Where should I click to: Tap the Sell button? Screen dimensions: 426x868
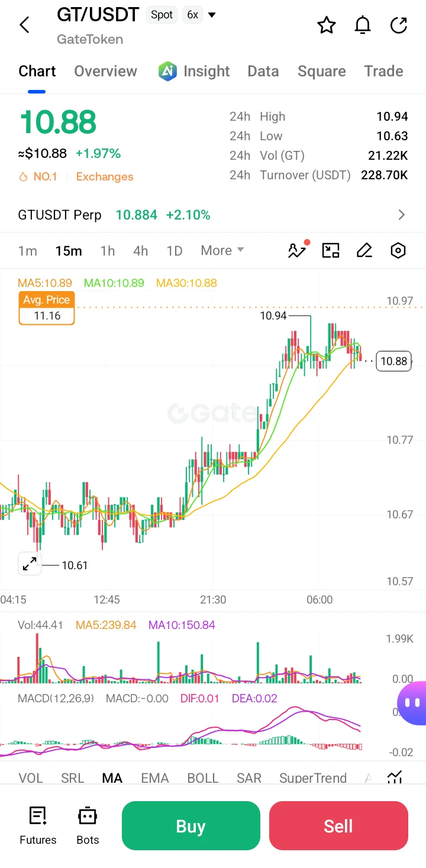pyautogui.click(x=338, y=825)
